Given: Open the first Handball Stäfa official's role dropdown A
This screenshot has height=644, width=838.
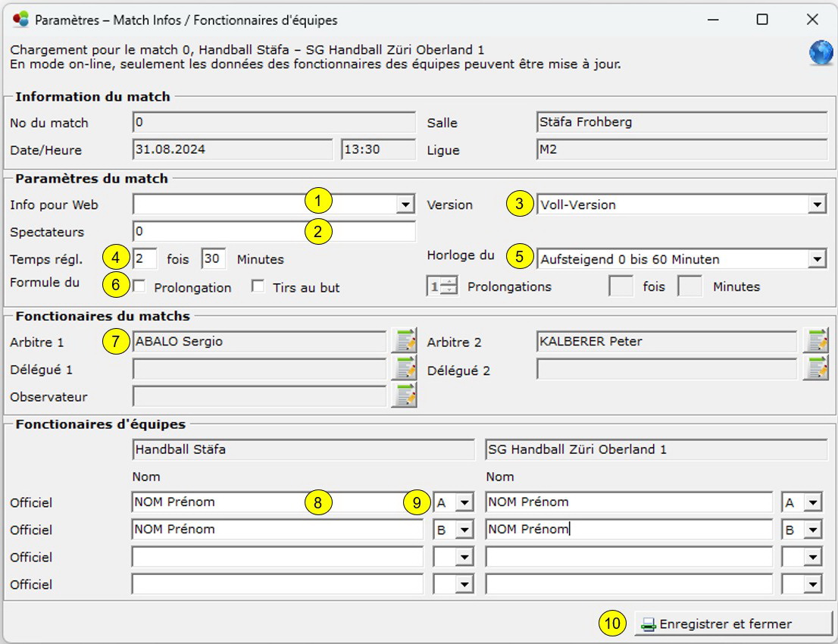Looking at the screenshot, I should coord(464,502).
